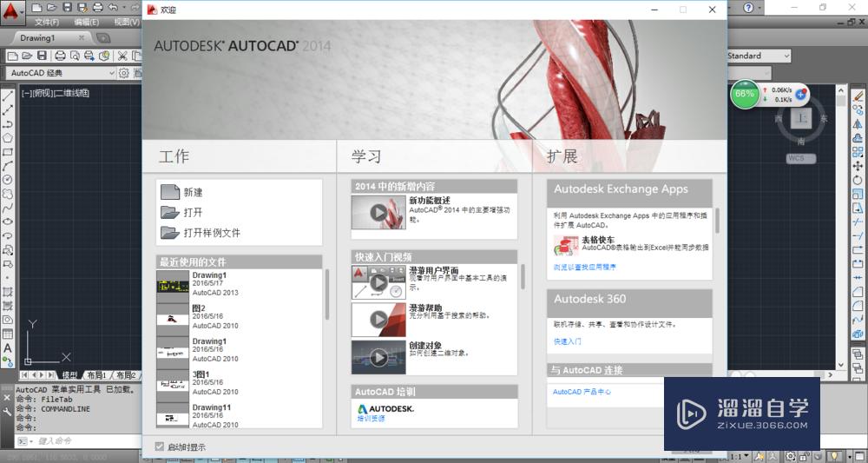Select the Revision Cloud tool
The width and height of the screenshot is (868, 463).
coord(8,194)
